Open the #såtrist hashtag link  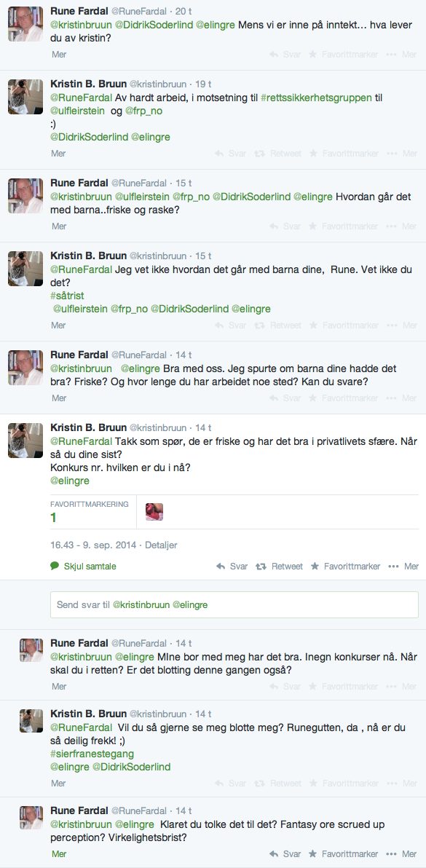67,296
